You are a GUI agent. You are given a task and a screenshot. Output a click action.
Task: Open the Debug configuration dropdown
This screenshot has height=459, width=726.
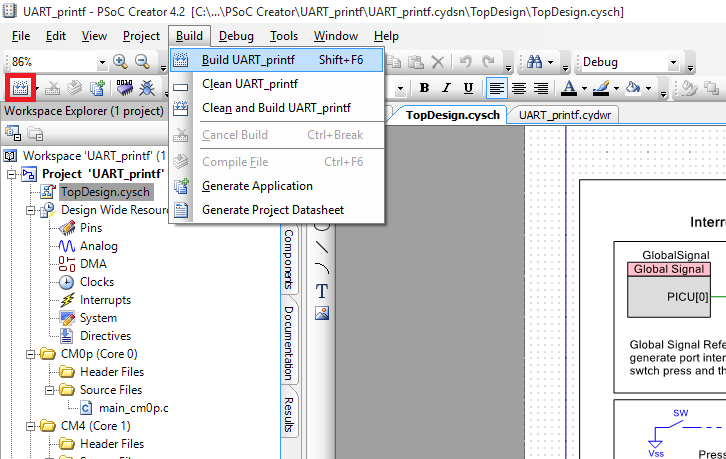674,62
